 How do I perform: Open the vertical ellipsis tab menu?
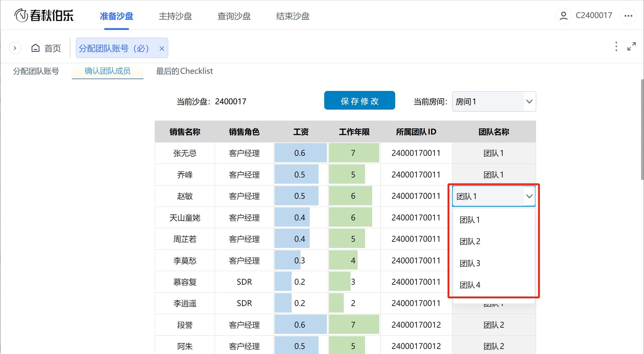616,47
